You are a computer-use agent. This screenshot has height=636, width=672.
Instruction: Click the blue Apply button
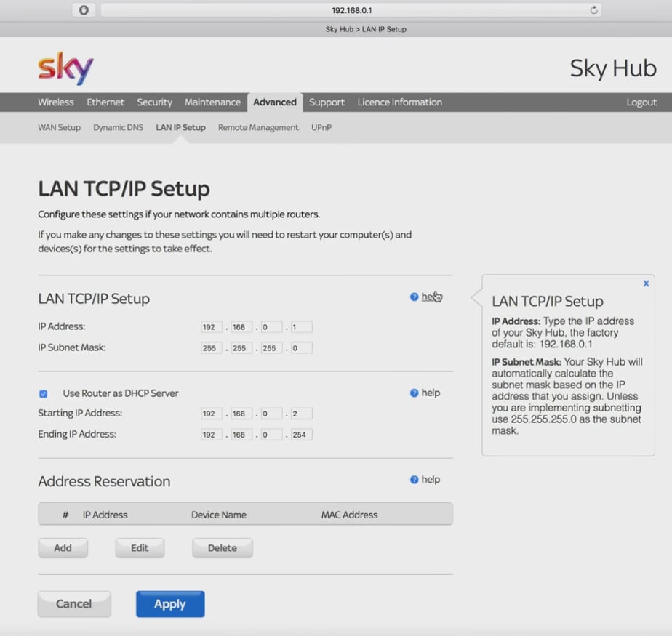point(170,604)
